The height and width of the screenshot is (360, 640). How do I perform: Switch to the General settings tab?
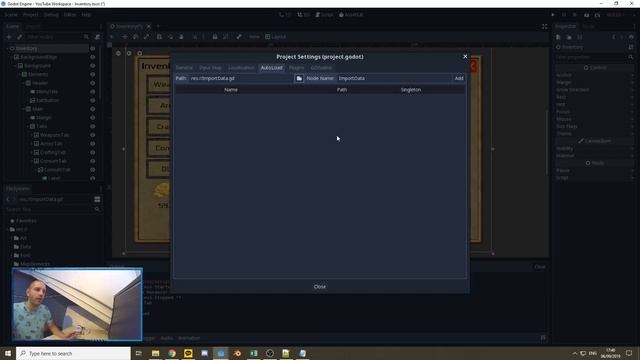[184, 68]
